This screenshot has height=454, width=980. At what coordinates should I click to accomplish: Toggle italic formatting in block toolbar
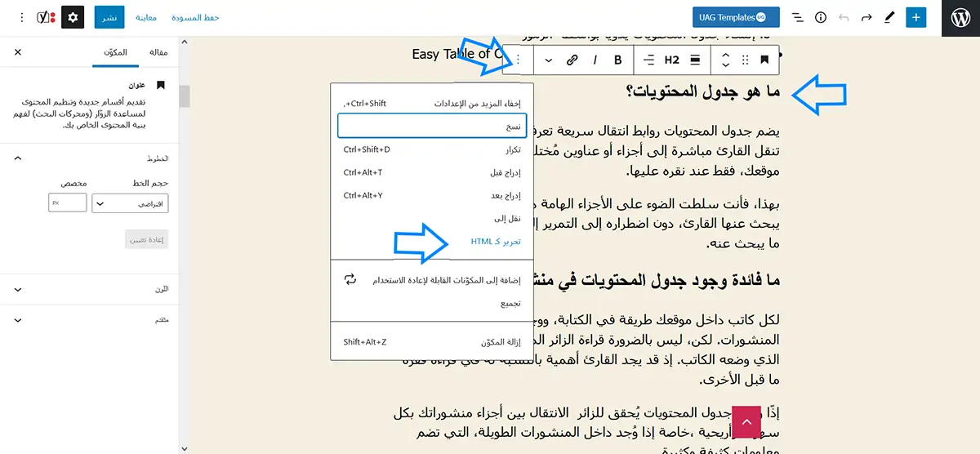tap(595, 60)
